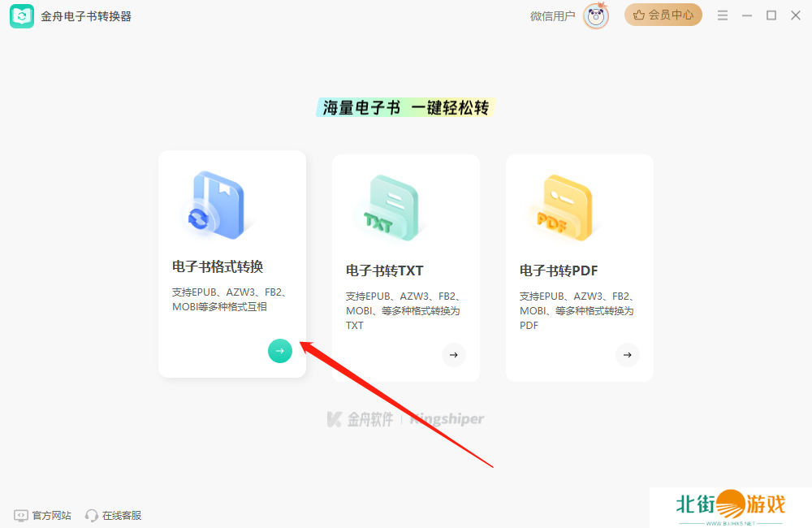The image size is (812, 528).
Task: Select the 电子书转TXT card title
Action: (x=385, y=270)
